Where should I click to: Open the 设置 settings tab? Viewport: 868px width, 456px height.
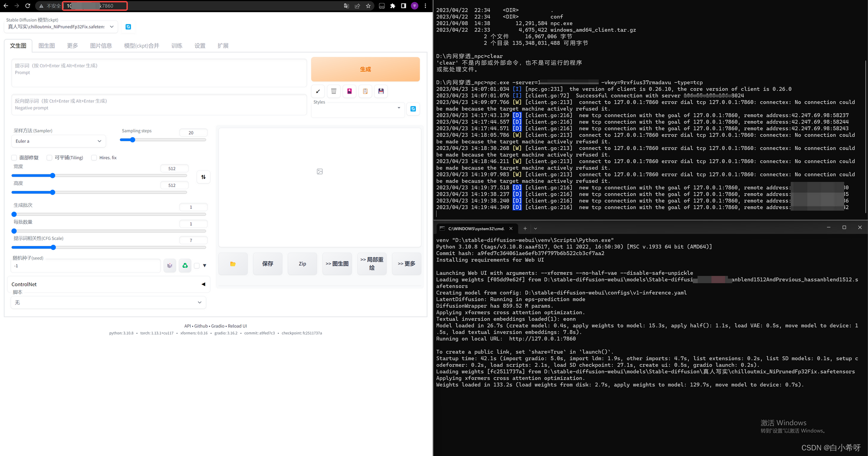click(x=200, y=46)
